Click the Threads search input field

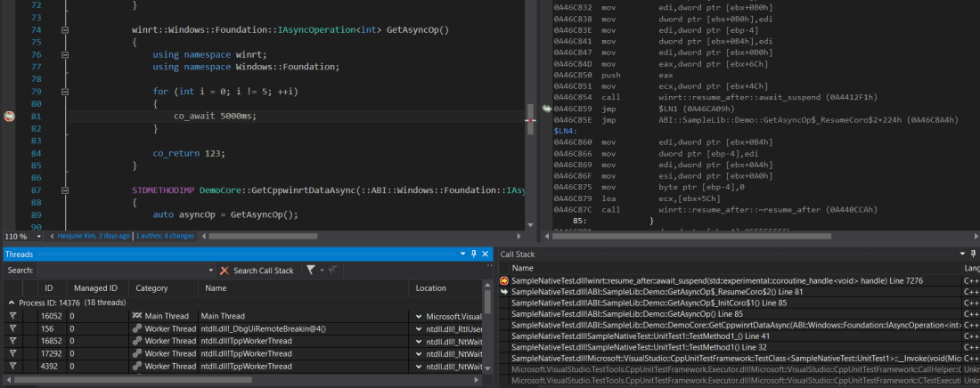125,271
